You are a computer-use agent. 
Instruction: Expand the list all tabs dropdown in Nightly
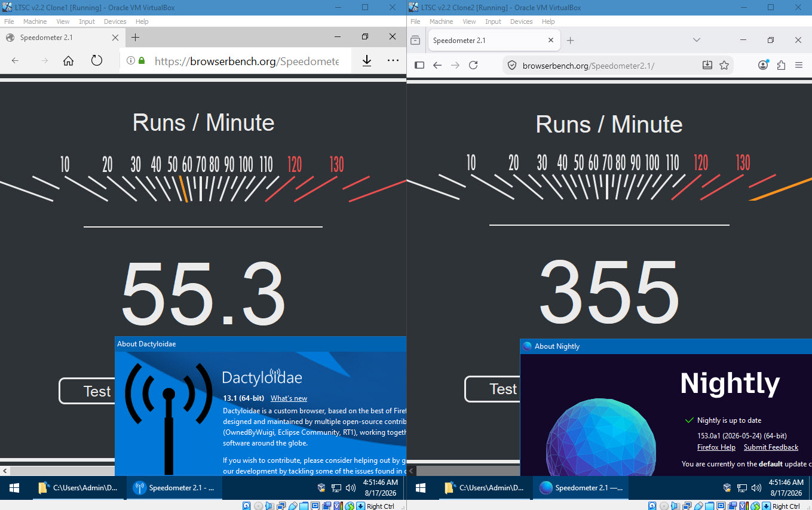click(x=697, y=40)
